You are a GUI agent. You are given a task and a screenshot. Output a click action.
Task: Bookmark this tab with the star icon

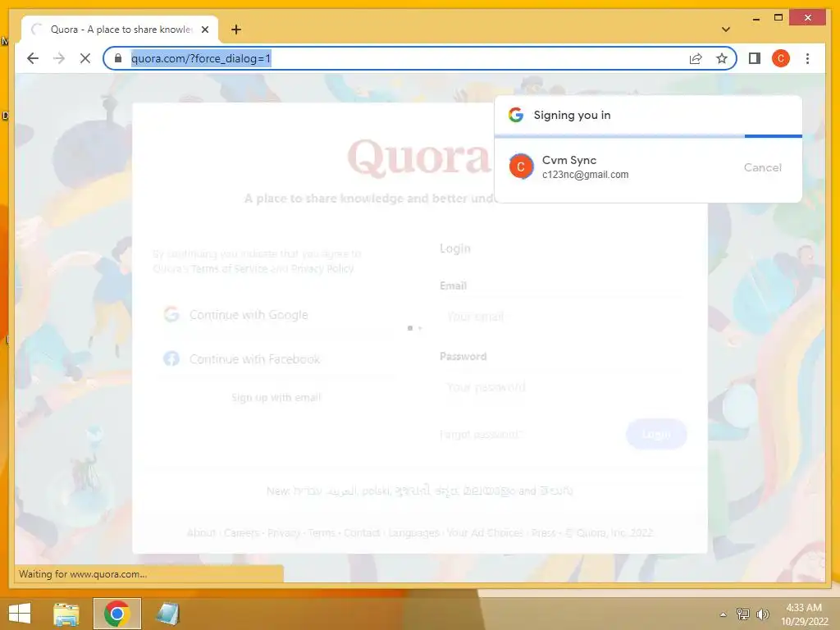click(x=722, y=58)
